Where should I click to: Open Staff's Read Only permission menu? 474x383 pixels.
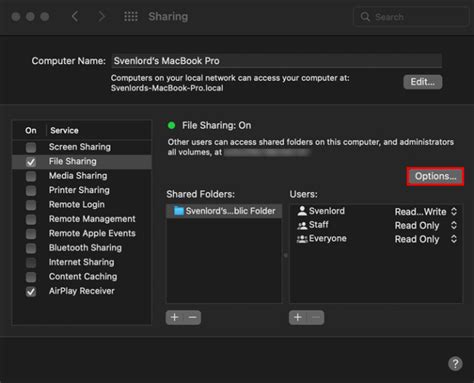[426, 225]
